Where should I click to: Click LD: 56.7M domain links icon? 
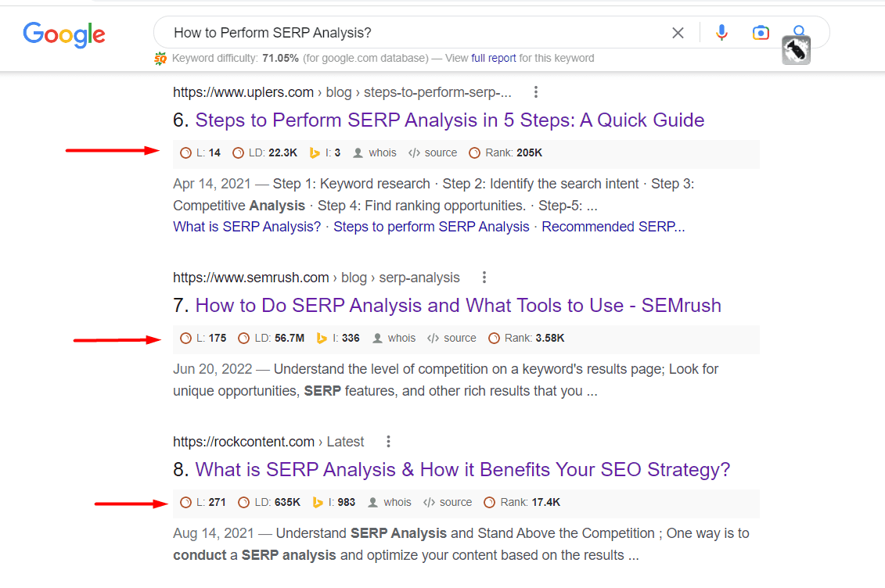(244, 339)
